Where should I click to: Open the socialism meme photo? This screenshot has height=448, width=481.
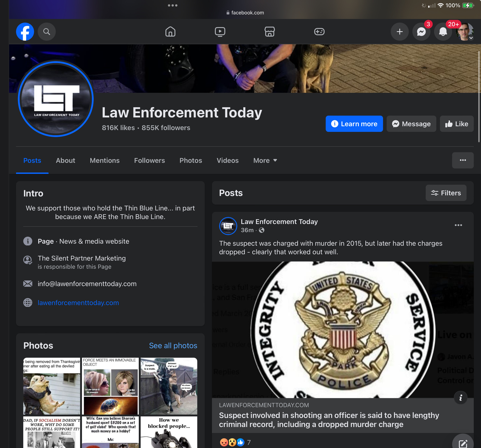[x=51, y=432]
